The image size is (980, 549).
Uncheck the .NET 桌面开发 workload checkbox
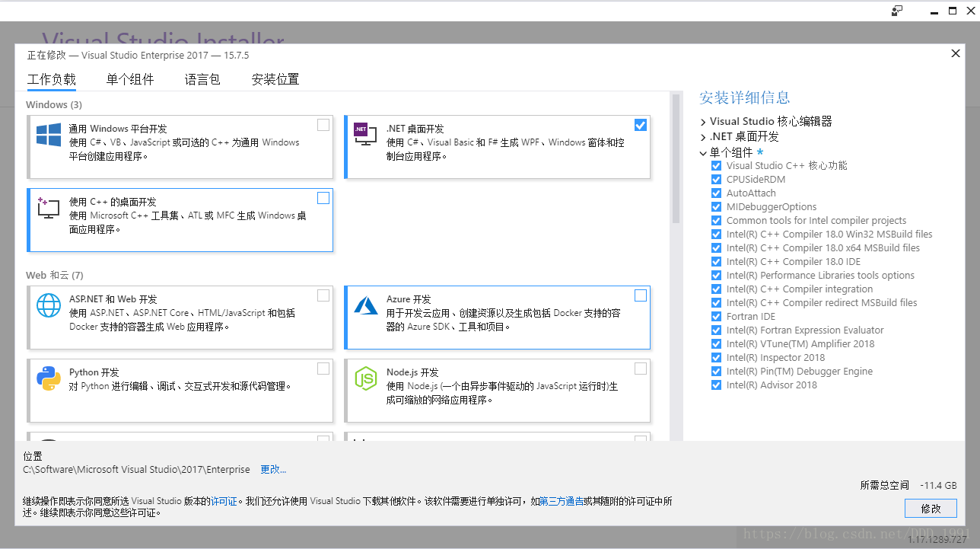tap(641, 125)
